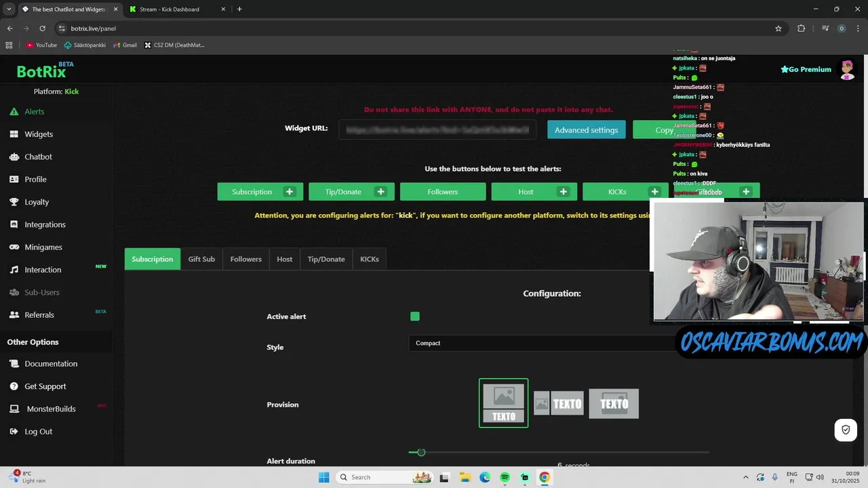
Task: Switch to the Followers configuration tab
Action: coord(246,259)
